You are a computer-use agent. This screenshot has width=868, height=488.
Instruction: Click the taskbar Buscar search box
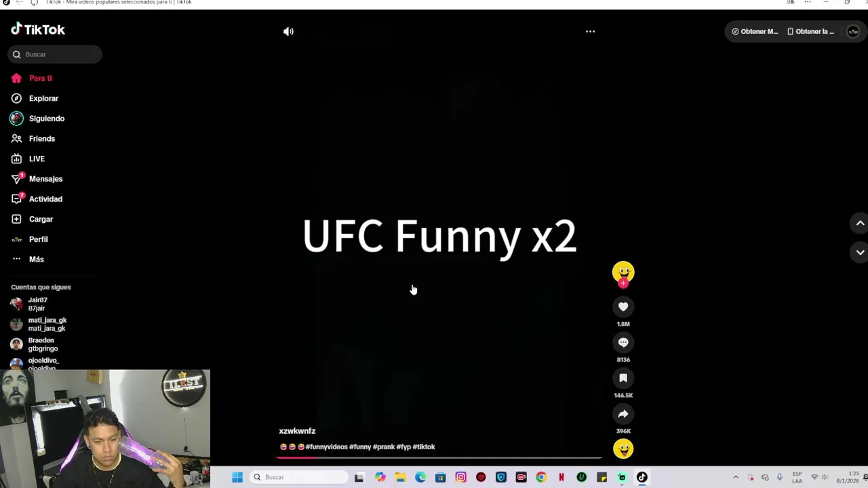[x=298, y=477]
